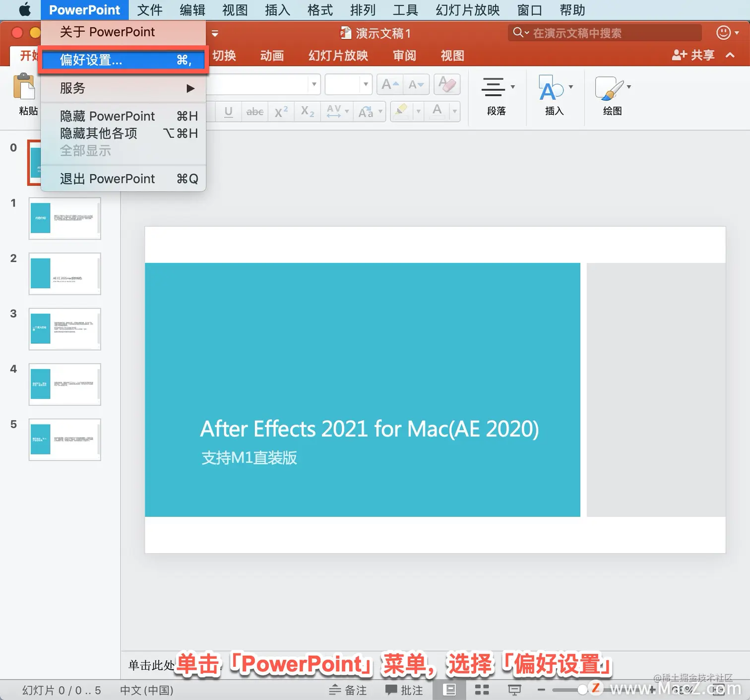Open the font size dropdown
750x700 pixels.
(366, 84)
